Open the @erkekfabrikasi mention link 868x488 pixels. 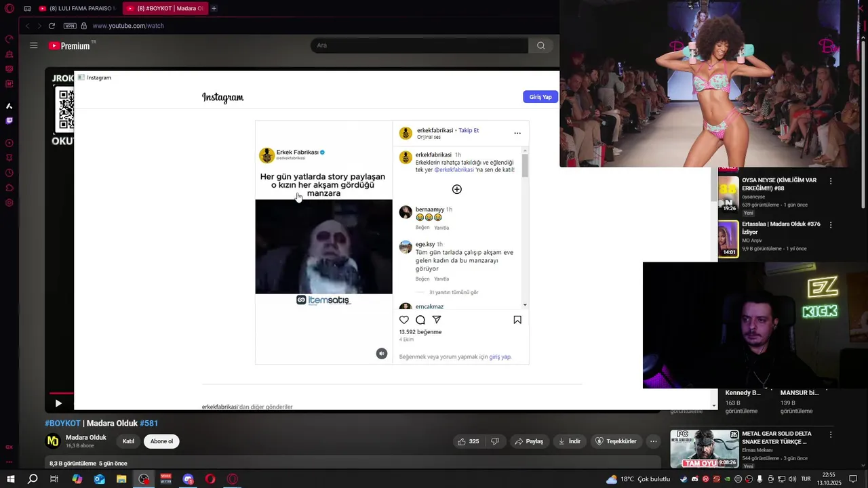[x=454, y=170]
